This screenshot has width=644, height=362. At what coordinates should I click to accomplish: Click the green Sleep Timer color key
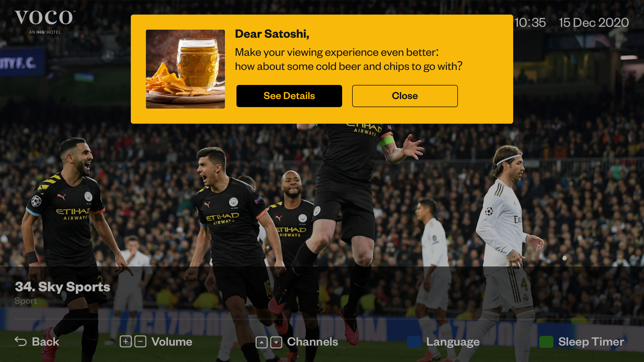[546, 342]
